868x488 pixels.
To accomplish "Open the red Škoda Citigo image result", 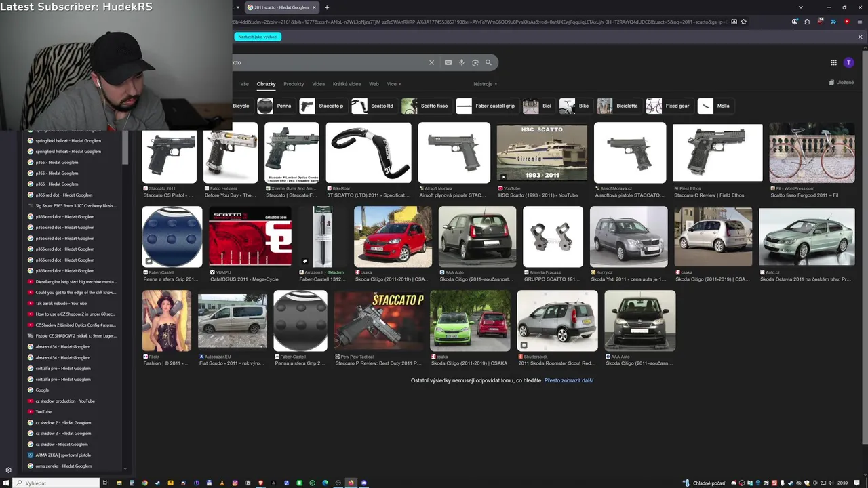I will (x=393, y=237).
